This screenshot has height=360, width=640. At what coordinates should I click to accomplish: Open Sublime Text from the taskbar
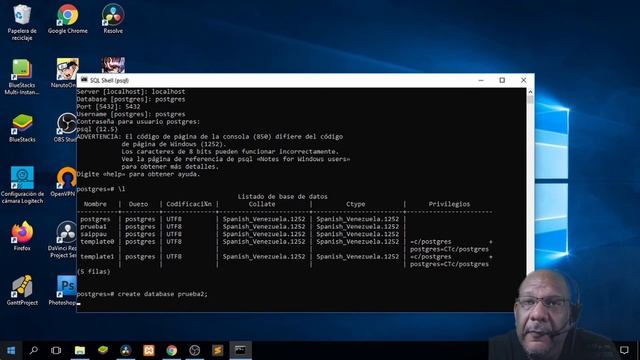click(218, 350)
